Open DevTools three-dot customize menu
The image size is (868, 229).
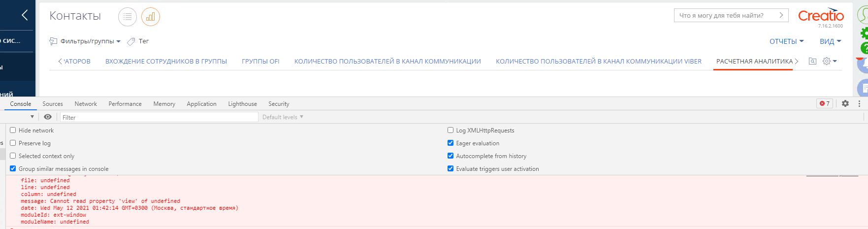click(x=859, y=103)
